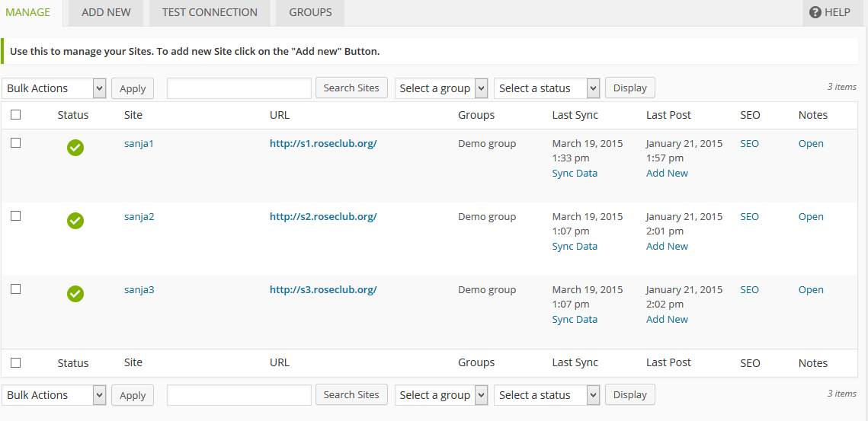Switch to the Manage tab
Screen dimensions: 868x421
click(x=27, y=12)
